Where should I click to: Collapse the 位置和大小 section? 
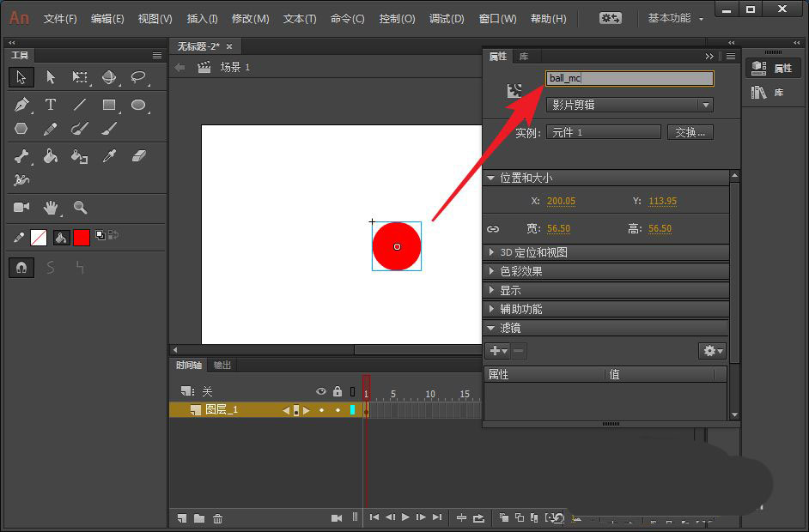coord(491,178)
